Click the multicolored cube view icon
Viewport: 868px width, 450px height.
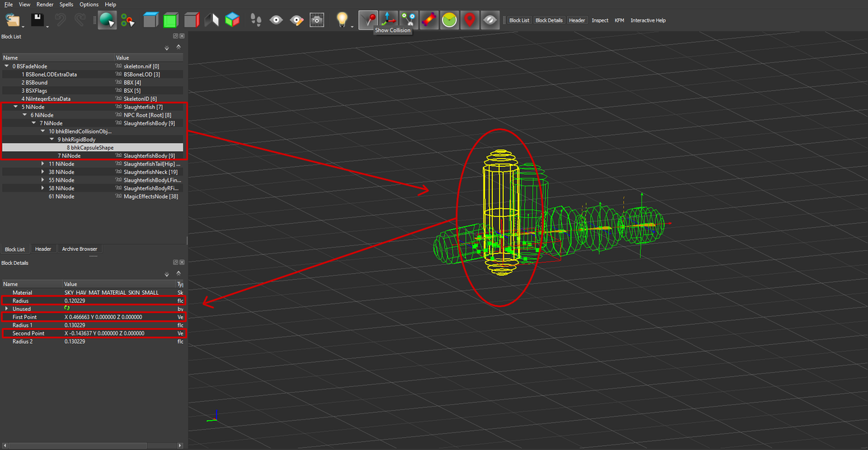tap(233, 20)
